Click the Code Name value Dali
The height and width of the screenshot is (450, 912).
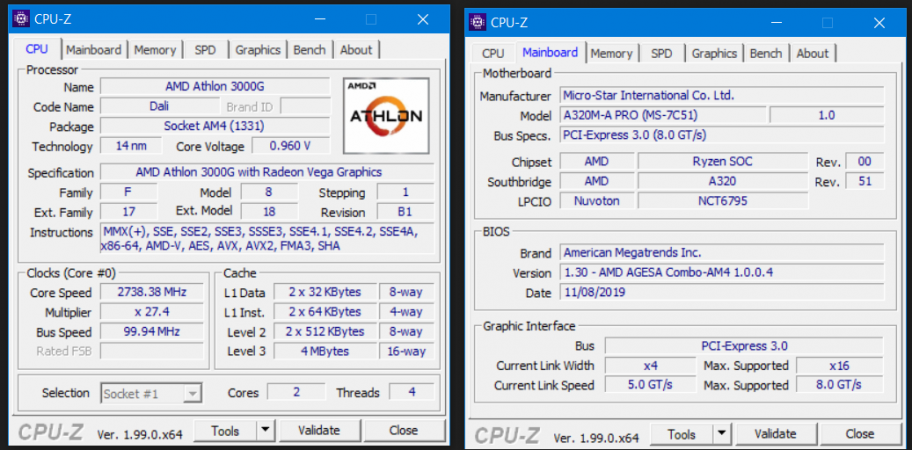click(159, 106)
